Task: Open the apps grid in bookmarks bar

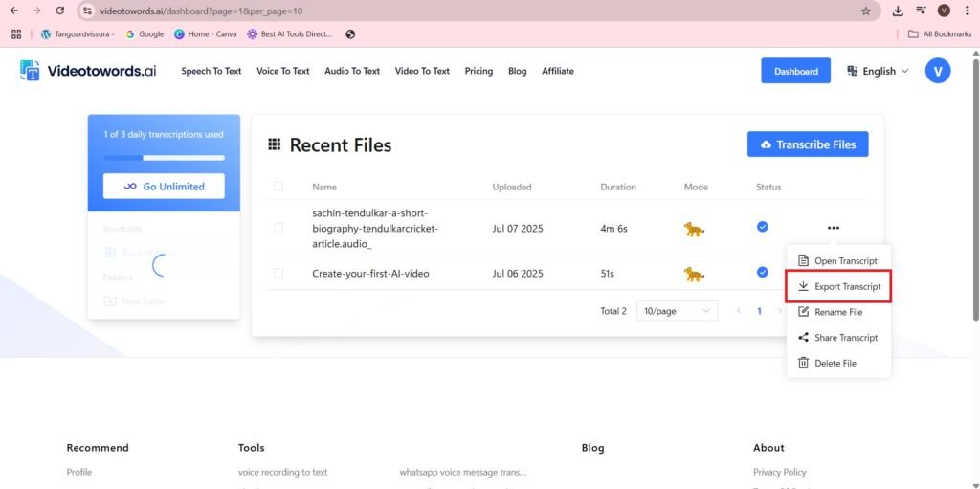Action: tap(16, 34)
